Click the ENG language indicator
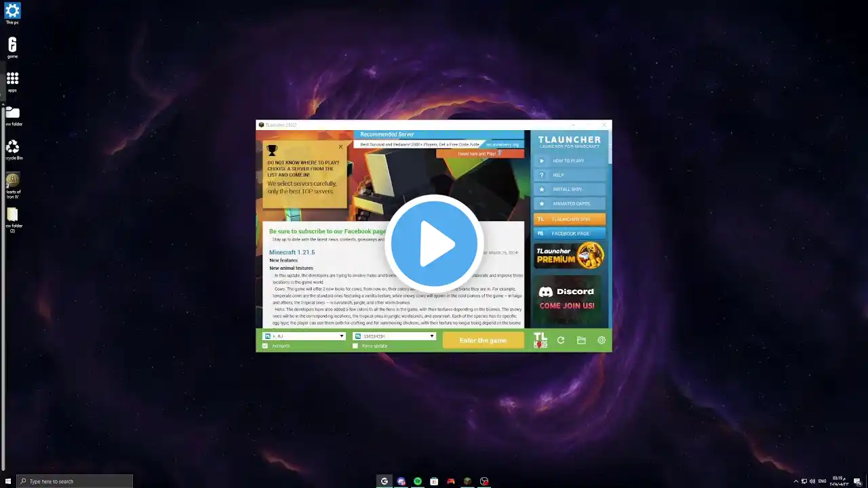Screen dimensions: 868x488 [823, 481]
